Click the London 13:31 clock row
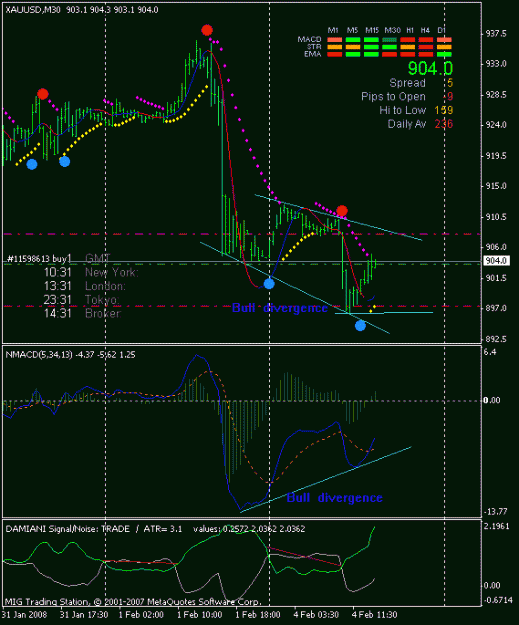The height and width of the screenshot is (625, 519). coord(85,286)
